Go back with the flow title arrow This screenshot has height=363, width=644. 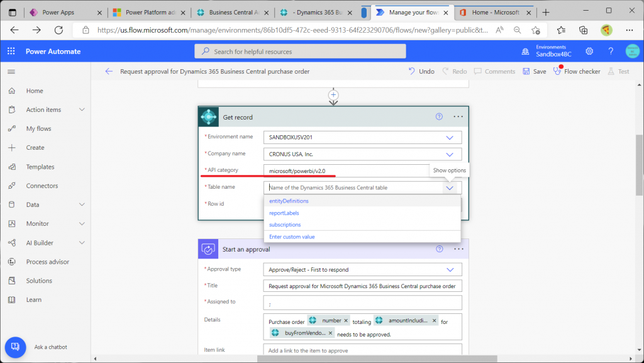click(x=109, y=72)
